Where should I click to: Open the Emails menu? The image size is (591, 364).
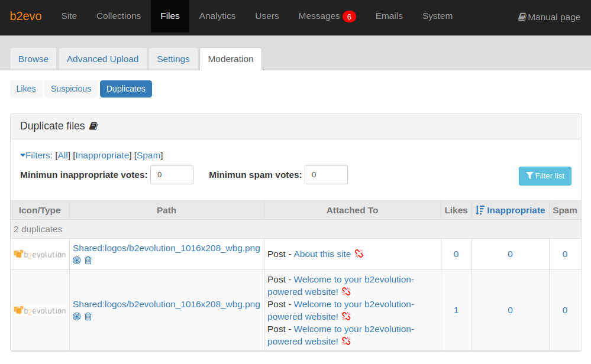coord(389,16)
